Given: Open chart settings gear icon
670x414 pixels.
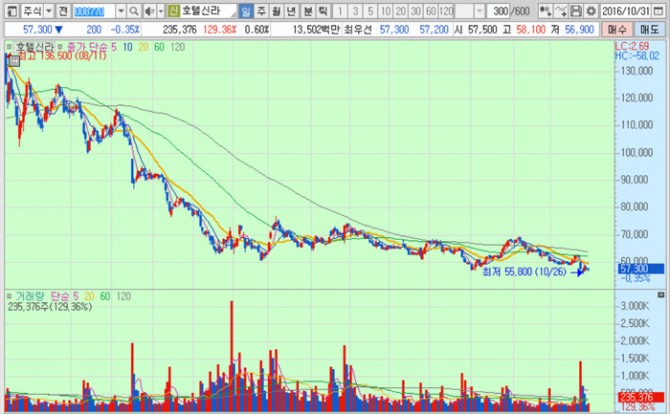Looking at the screenshot, I should pyautogui.click(x=591, y=11).
